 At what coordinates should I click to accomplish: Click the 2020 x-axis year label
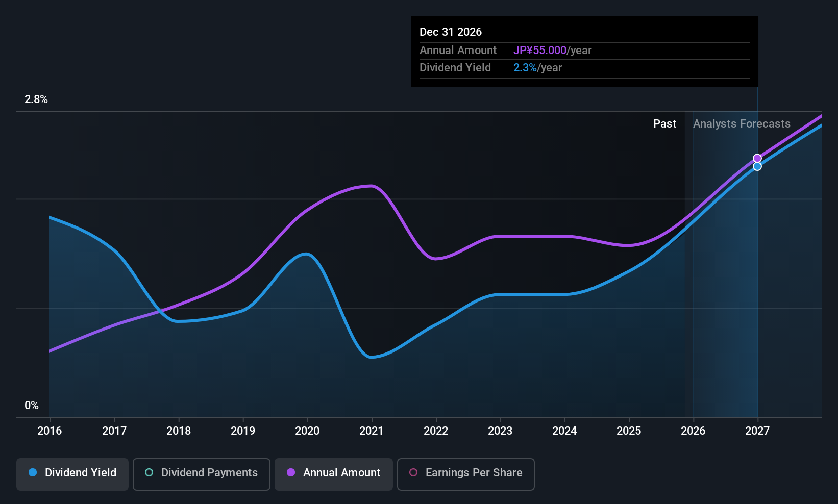click(x=307, y=431)
